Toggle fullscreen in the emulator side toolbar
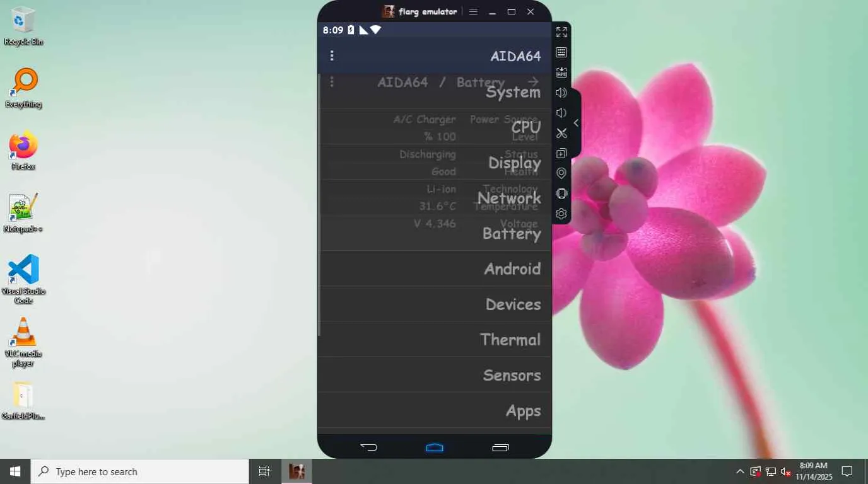Screen dimensions: 868x484 pos(561,32)
